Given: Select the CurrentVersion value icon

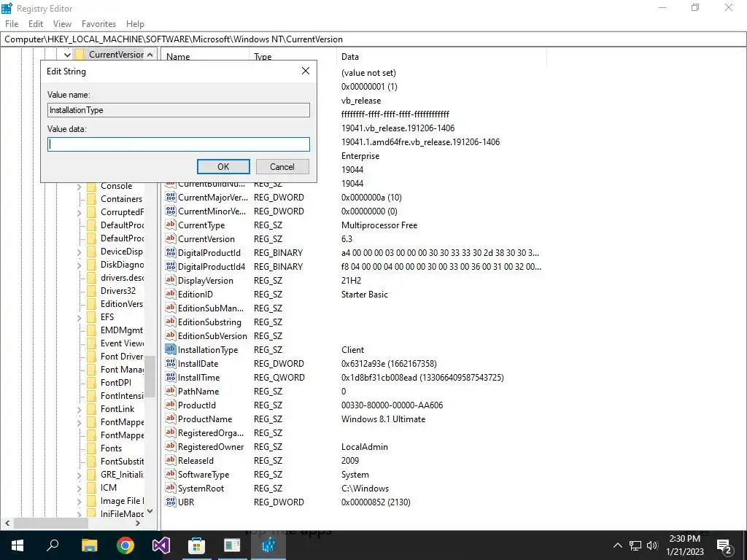Looking at the screenshot, I should (x=170, y=238).
